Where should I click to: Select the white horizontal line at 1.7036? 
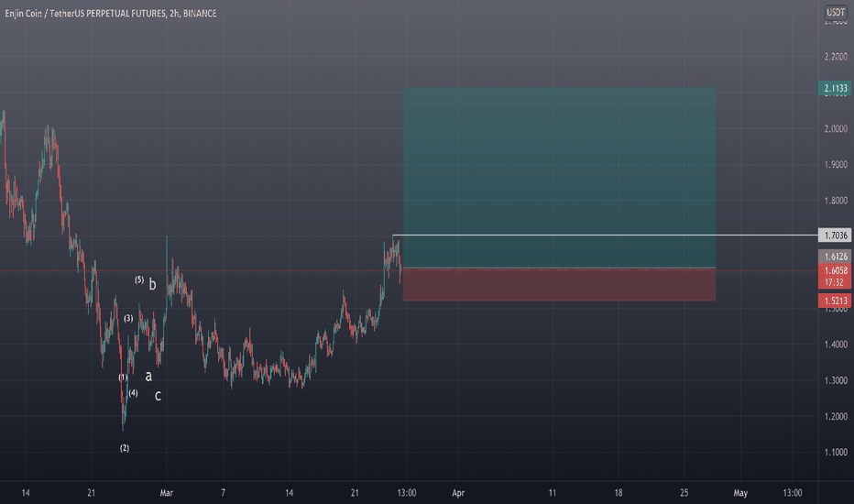pyautogui.click(x=605, y=236)
